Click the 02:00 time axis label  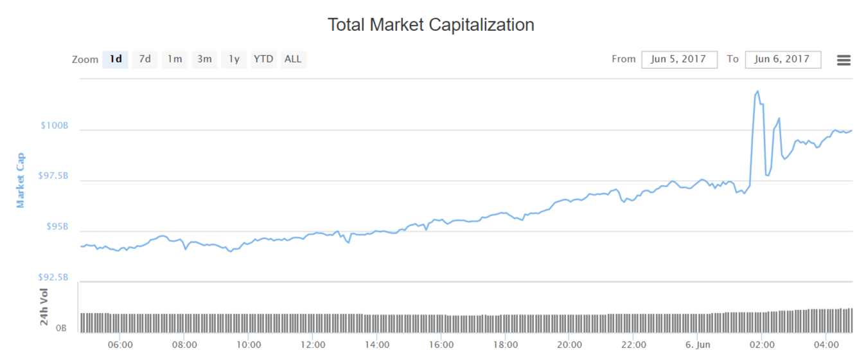pyautogui.click(x=761, y=345)
